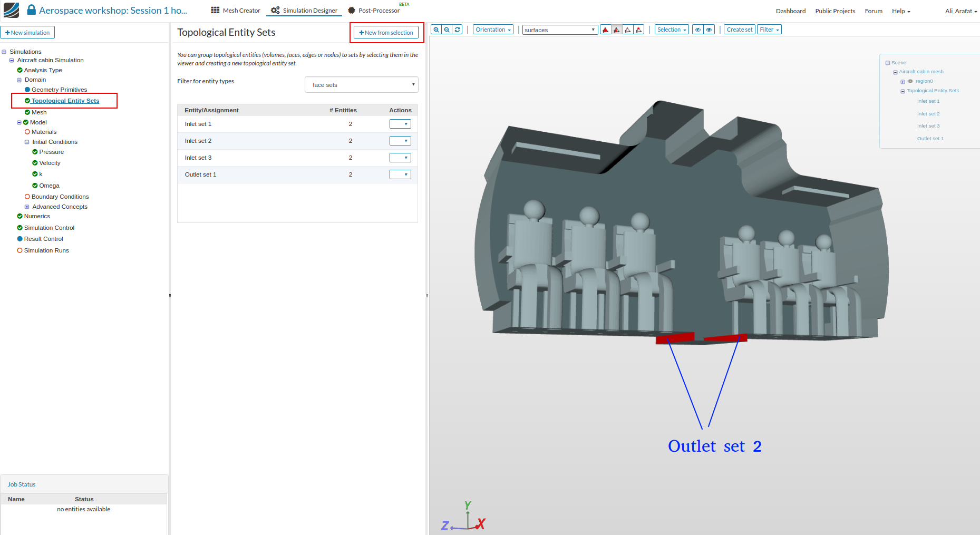
Task: Click the Simulation Designer gears icon
Action: (275, 11)
